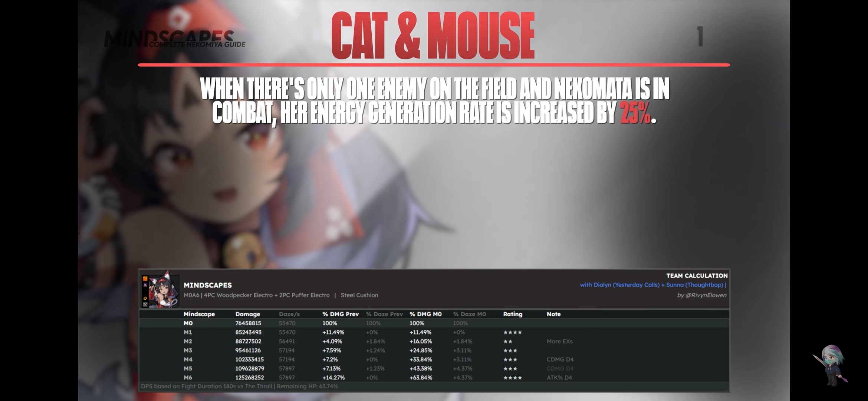Click the "More EXs" note in the M2 row
Viewport: 868px width, 401px height.
tap(559, 342)
